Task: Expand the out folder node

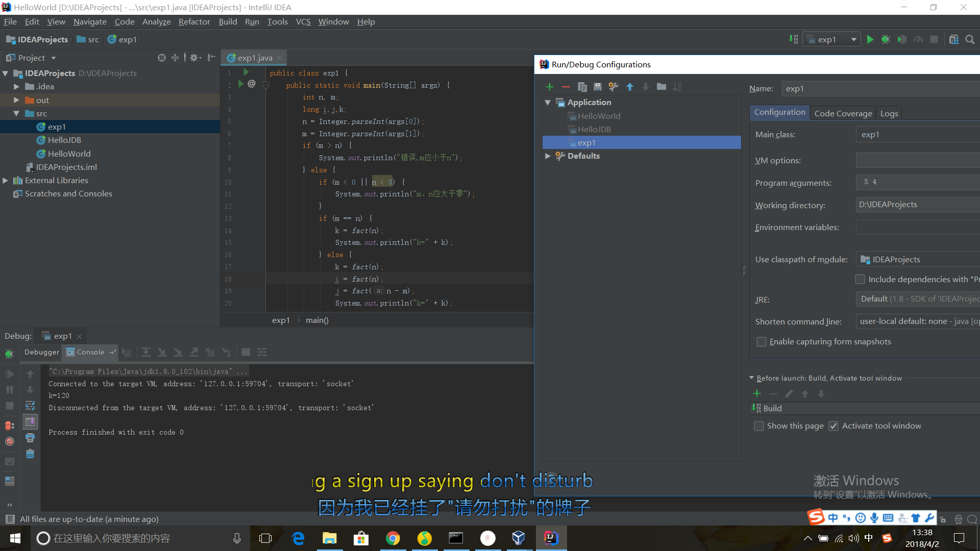Action: [16, 100]
